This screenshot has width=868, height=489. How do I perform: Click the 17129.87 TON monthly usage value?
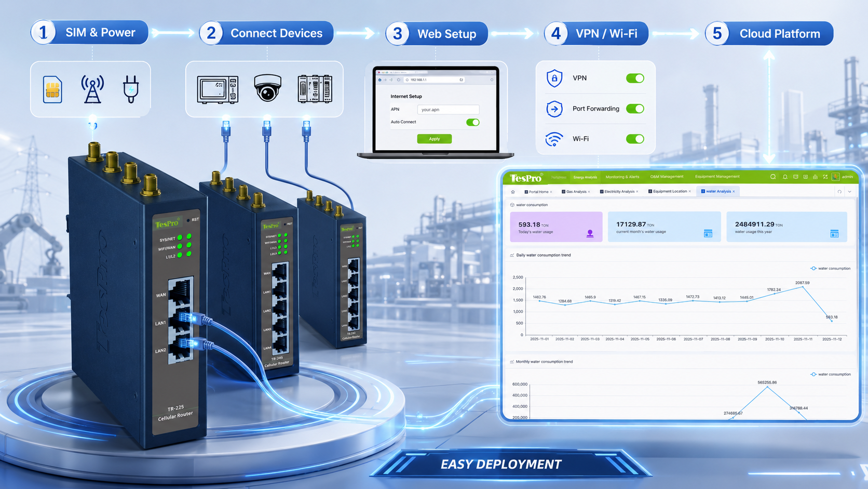(x=635, y=224)
